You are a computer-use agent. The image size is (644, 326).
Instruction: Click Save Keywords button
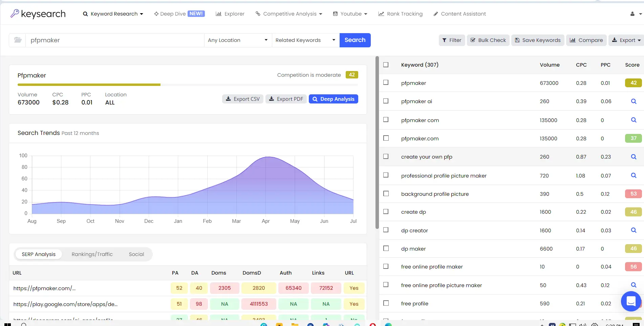click(x=538, y=40)
